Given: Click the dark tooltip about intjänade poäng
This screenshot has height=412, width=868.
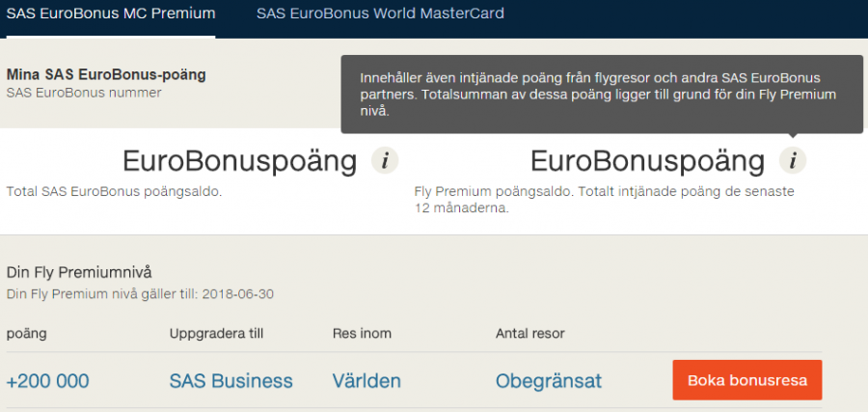Looking at the screenshot, I should coord(601,94).
